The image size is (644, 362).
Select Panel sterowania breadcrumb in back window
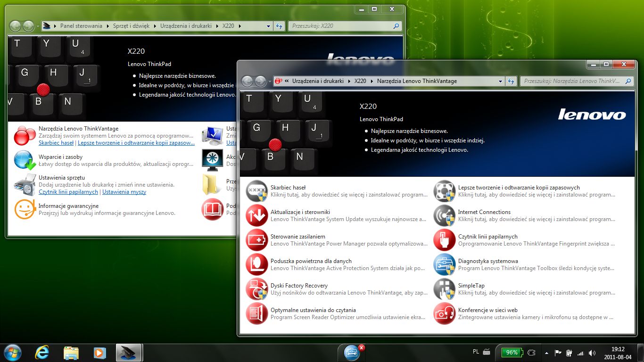point(81,26)
